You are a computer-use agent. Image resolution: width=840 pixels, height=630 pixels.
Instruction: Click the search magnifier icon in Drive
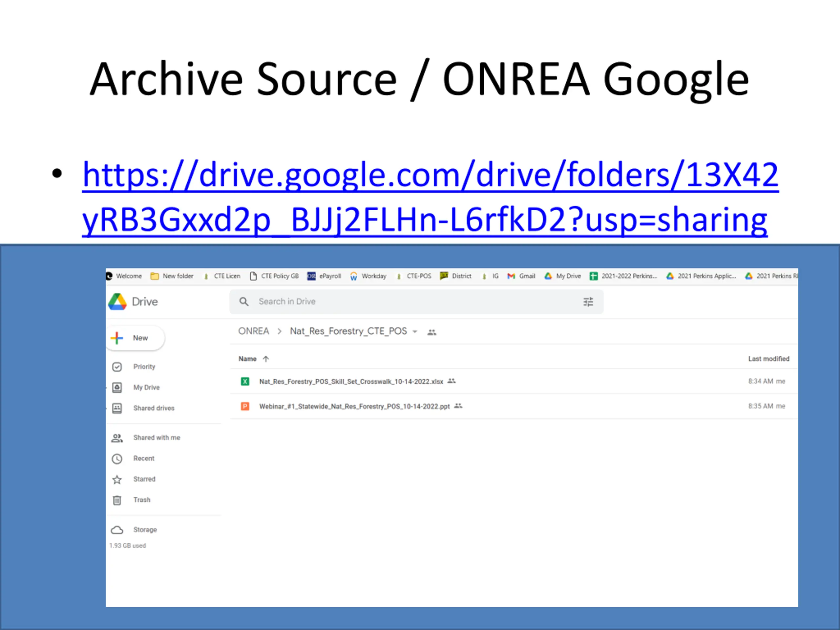pos(244,302)
